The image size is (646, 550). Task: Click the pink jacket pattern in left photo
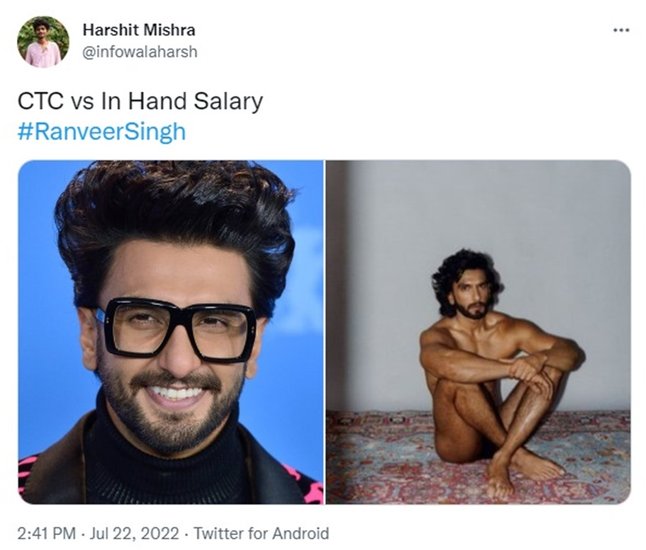[x=309, y=486]
